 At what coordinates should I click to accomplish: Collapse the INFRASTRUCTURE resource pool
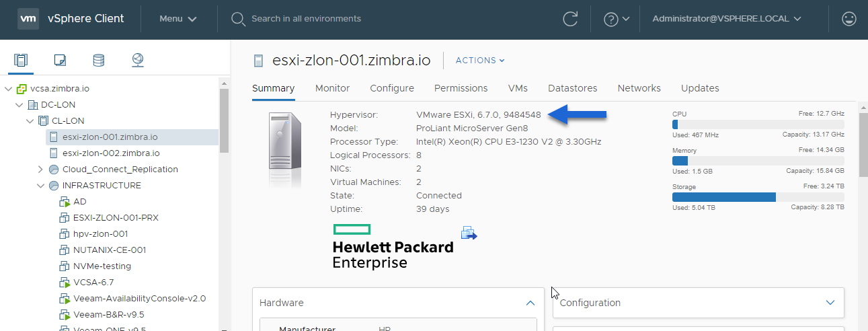[x=40, y=186]
